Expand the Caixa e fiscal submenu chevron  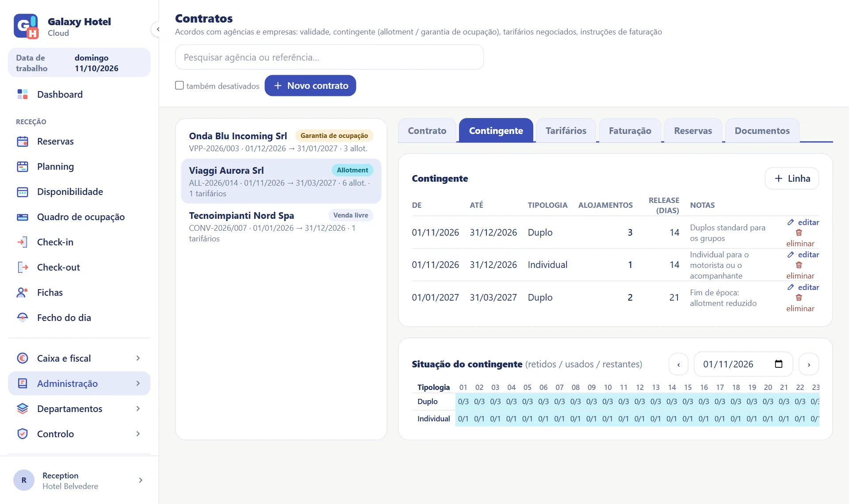(x=138, y=358)
